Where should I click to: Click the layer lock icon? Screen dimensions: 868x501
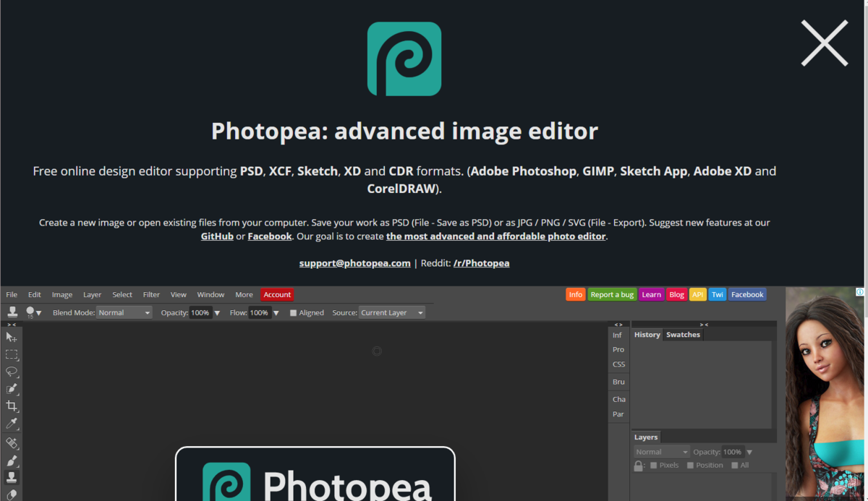(x=639, y=466)
